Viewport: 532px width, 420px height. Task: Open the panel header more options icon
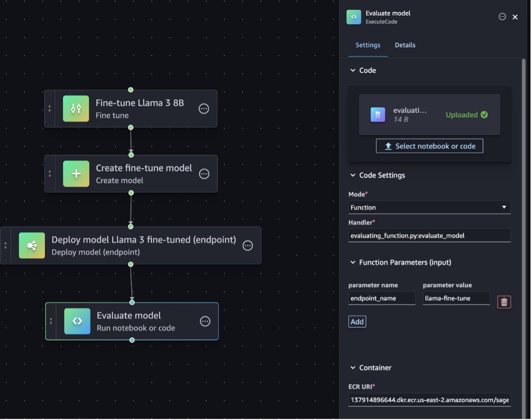click(x=502, y=17)
